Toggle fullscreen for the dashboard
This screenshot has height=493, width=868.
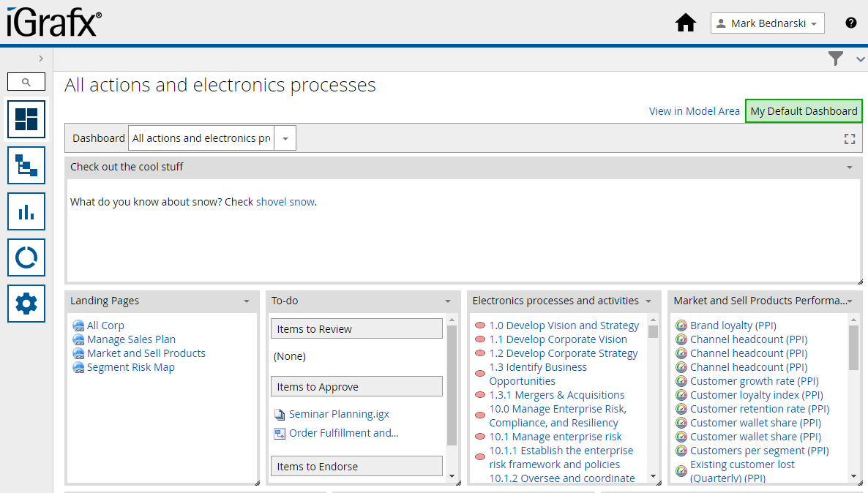tap(849, 138)
